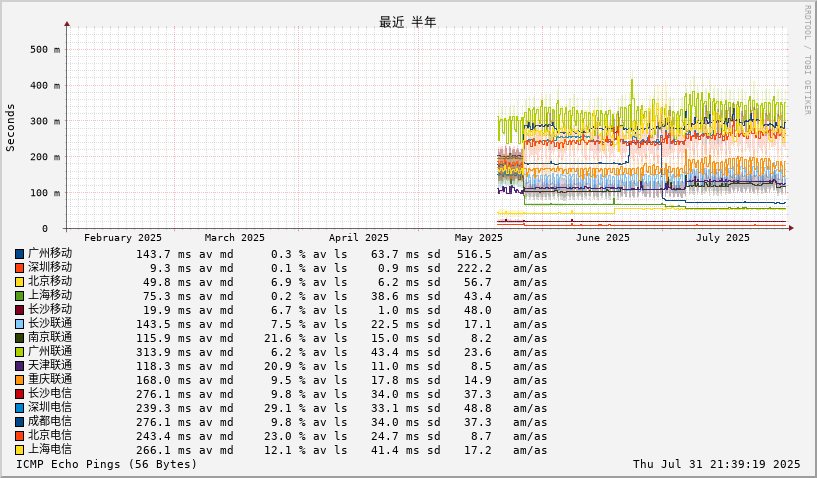This screenshot has width=817, height=478.
Task: Click the ICMP Echo Pings (56 Bytes) footer
Action: [107, 464]
